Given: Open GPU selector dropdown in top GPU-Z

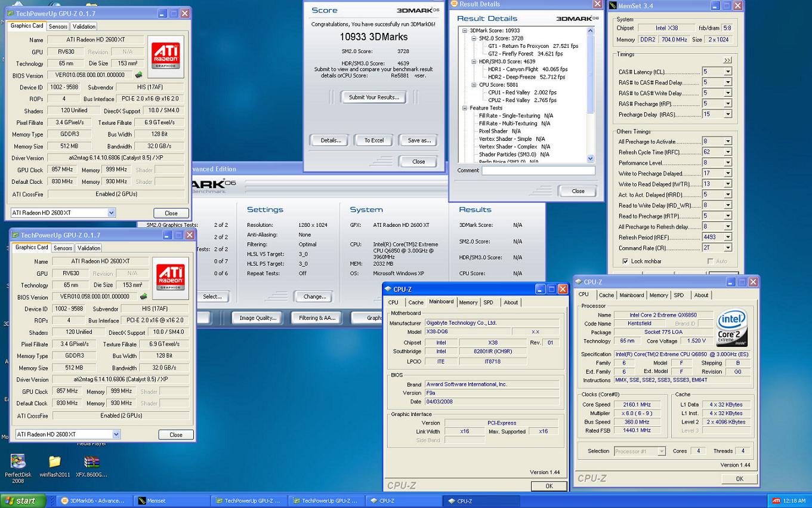Looking at the screenshot, I should click(112, 213).
